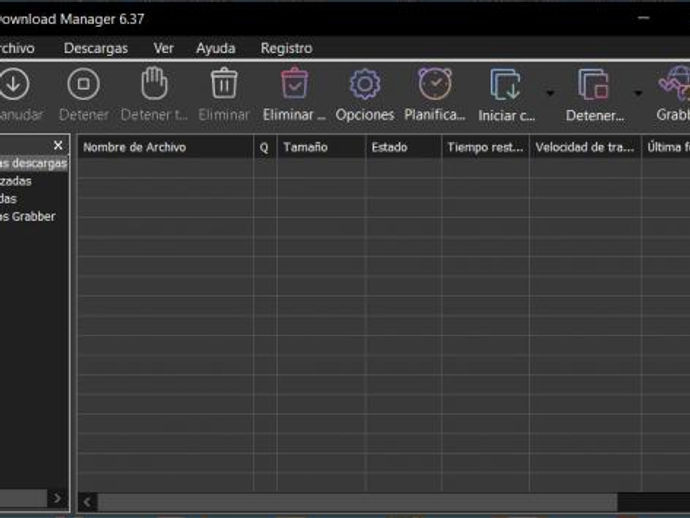Sort by Tamaño column header

321,147
